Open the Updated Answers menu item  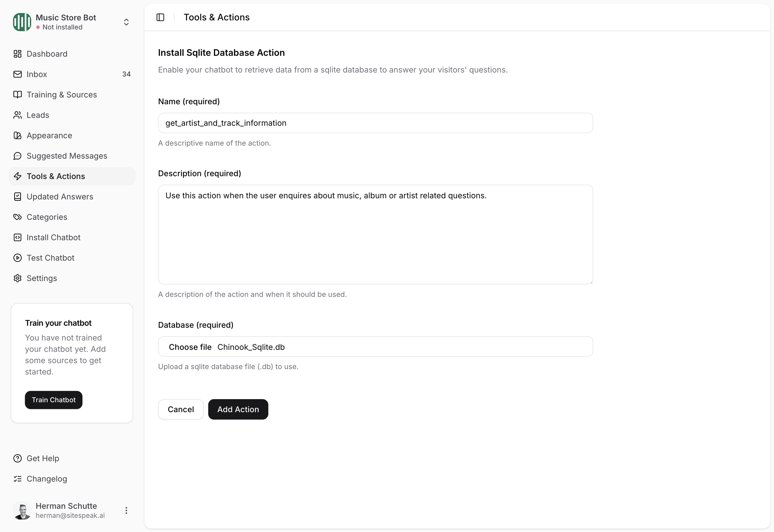[x=60, y=197]
